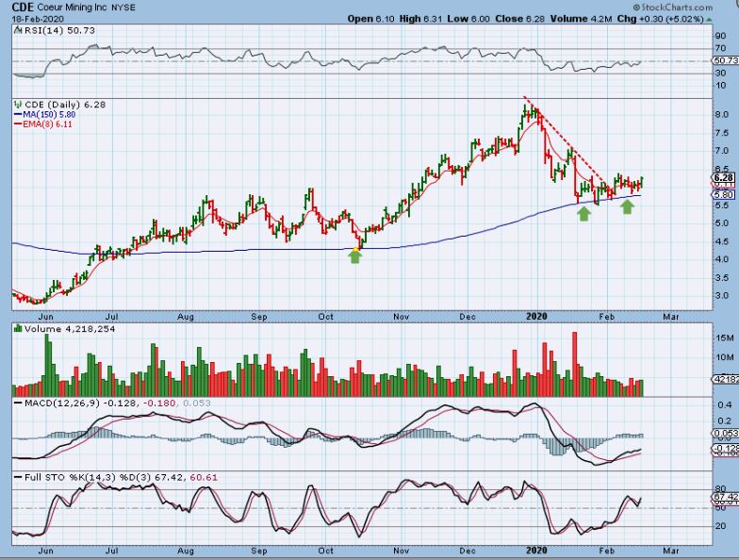This screenshot has height=560, width=739.
Task: Click the 90 level on RSI axis
Action: (720, 36)
